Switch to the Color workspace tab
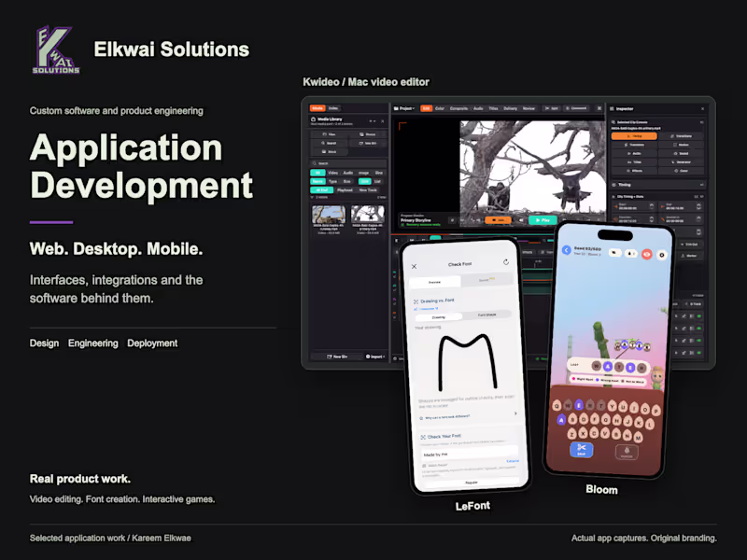 tap(439, 108)
